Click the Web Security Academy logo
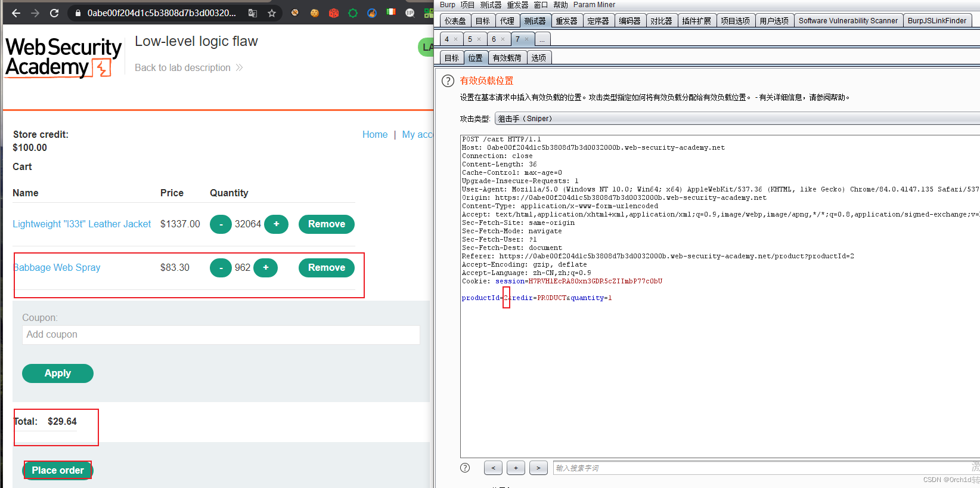 point(63,58)
